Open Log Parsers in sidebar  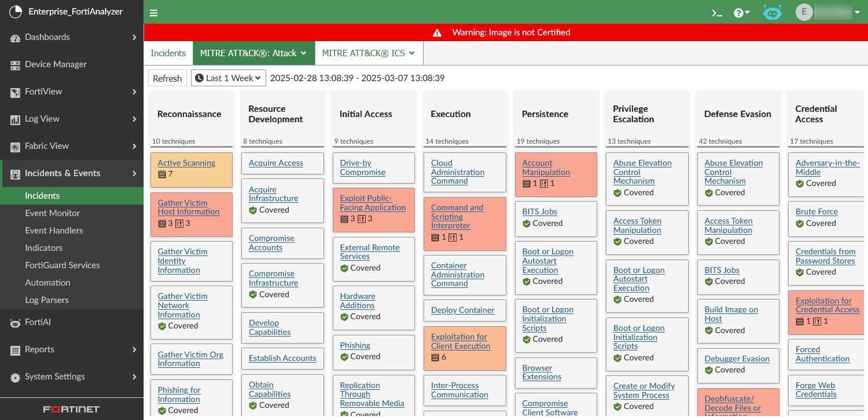coord(47,300)
